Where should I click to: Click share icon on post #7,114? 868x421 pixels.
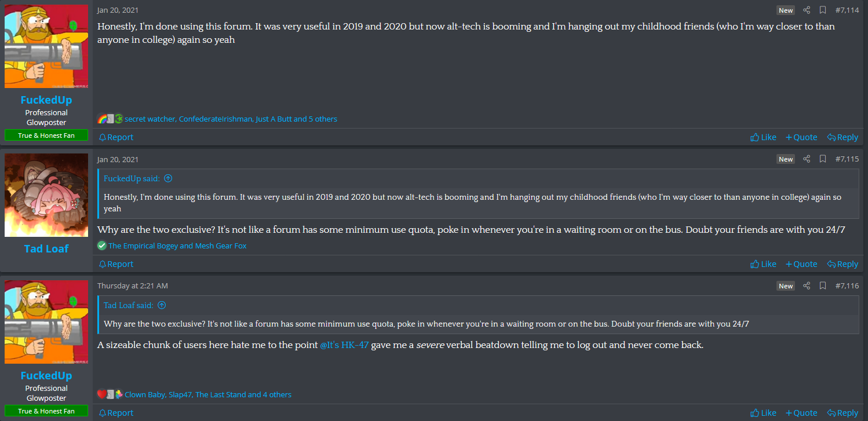807,10
